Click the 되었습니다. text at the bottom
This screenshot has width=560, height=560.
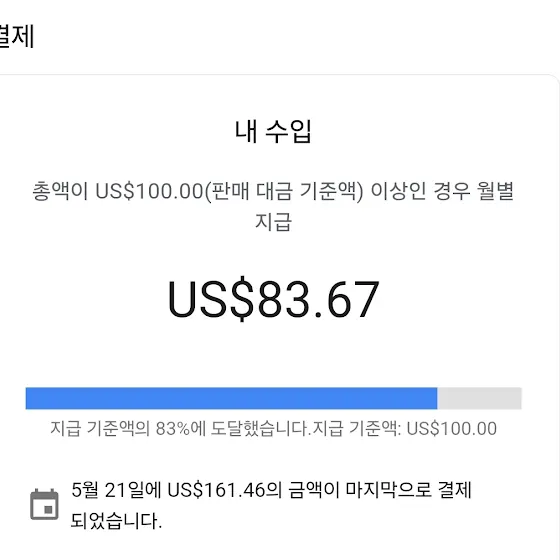point(116,520)
